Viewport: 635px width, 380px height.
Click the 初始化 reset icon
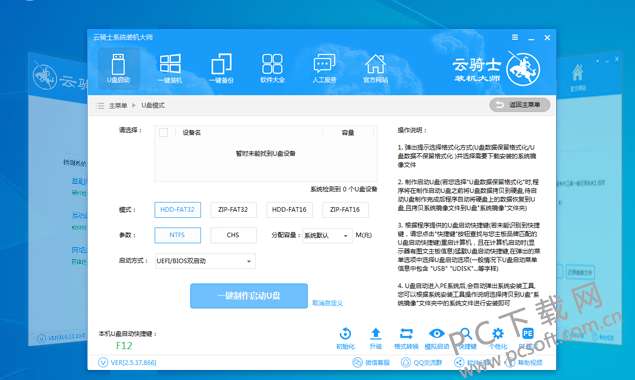[x=345, y=339]
